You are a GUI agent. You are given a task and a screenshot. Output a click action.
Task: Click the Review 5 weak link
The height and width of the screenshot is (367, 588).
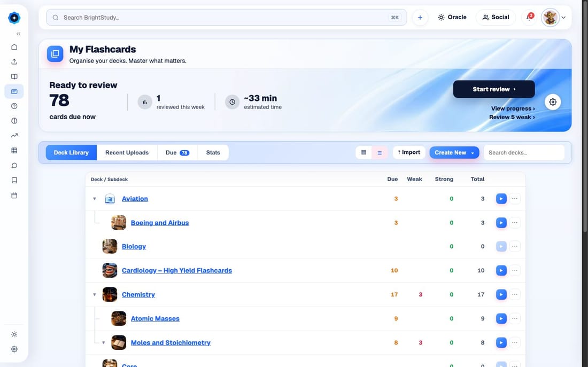coord(512,117)
